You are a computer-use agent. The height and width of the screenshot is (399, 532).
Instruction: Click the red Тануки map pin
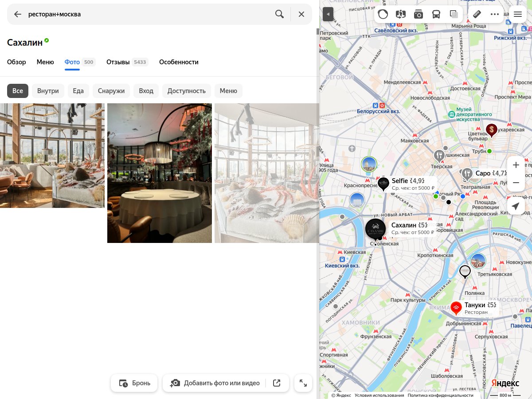[456, 308]
